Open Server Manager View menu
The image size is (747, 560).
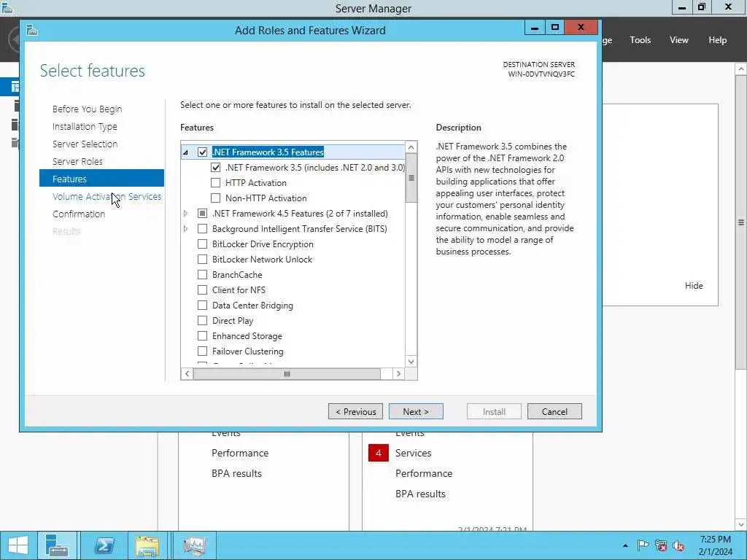tap(679, 40)
